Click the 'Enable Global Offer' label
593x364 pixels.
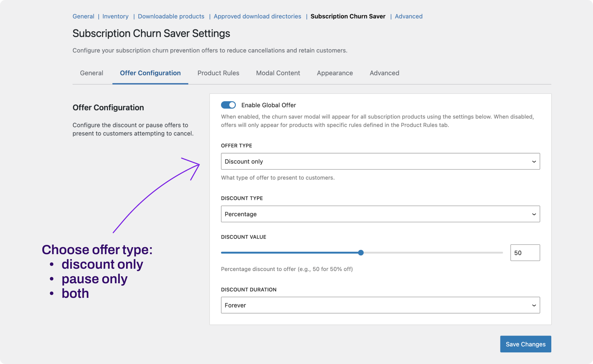(x=269, y=105)
